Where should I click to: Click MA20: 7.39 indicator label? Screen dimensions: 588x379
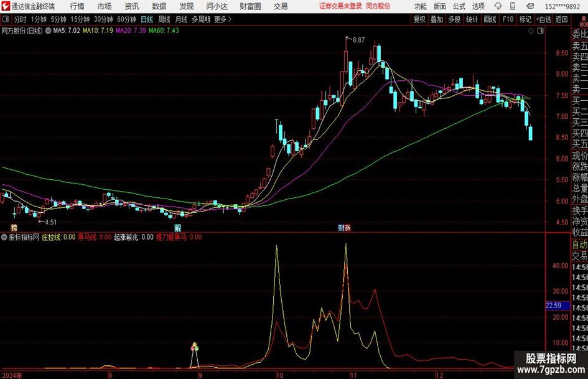click(x=131, y=30)
